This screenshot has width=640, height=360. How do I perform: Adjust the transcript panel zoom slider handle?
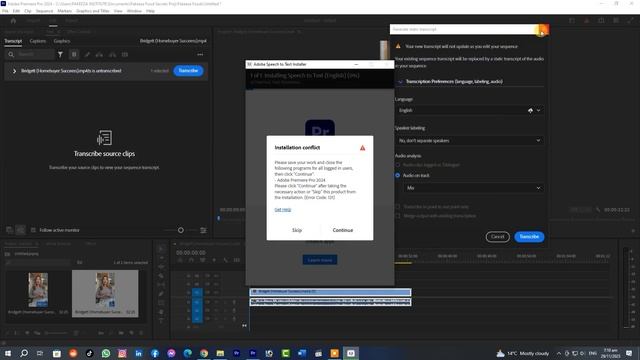coord(181,230)
